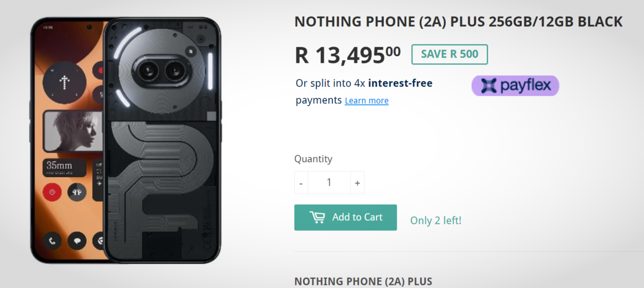Click the Only 2 left stock notice
Viewport: 644px width, 288px height.
436,220
